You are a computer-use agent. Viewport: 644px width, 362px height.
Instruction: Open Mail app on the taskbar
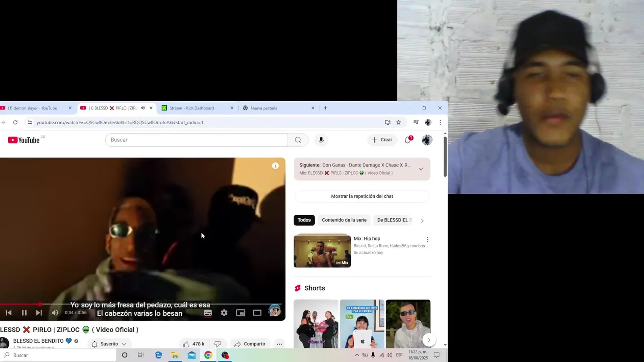click(x=192, y=355)
